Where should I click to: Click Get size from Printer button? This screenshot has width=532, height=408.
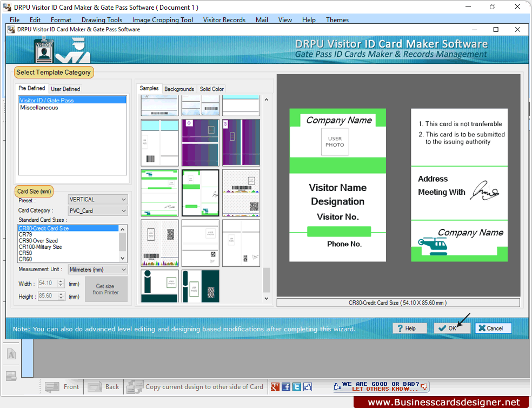point(106,289)
